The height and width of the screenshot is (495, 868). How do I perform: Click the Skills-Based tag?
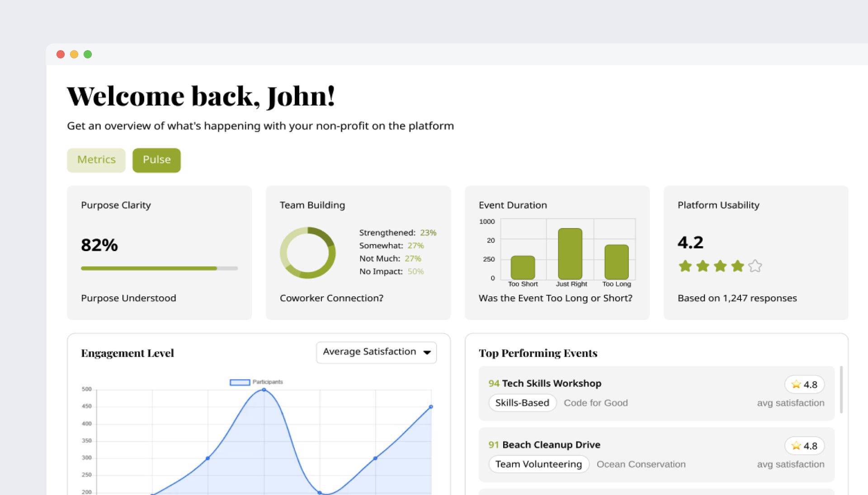tap(522, 403)
